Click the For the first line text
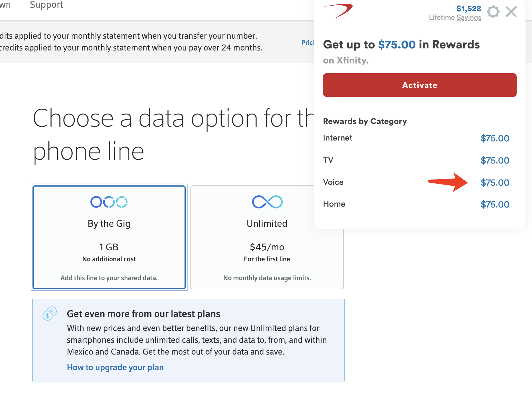 267,259
